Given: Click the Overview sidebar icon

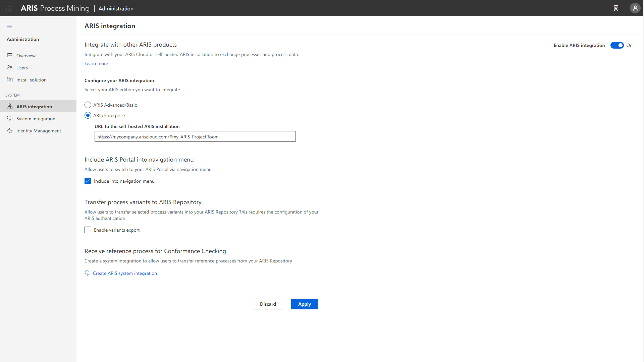Looking at the screenshot, I should (x=10, y=55).
